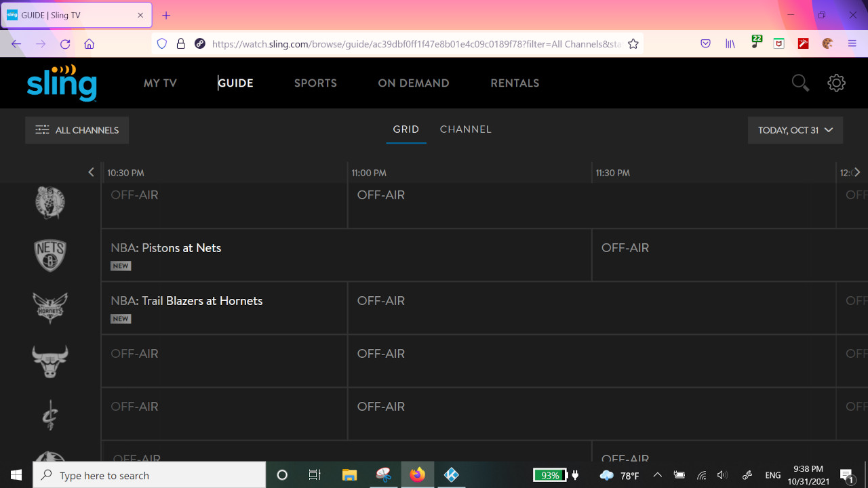Select the Chicago Bulls channel logo
This screenshot has width=868, height=488.
(50, 361)
